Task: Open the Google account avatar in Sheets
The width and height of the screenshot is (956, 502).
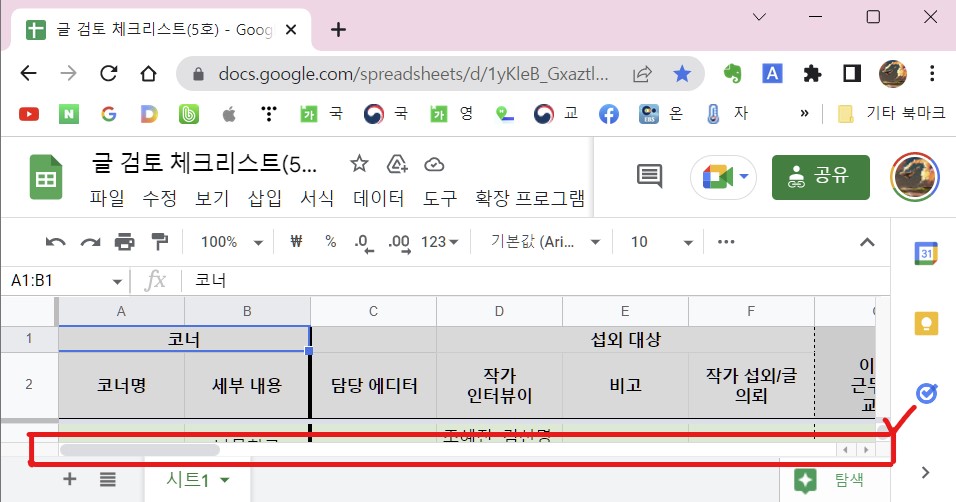Action: (915, 177)
